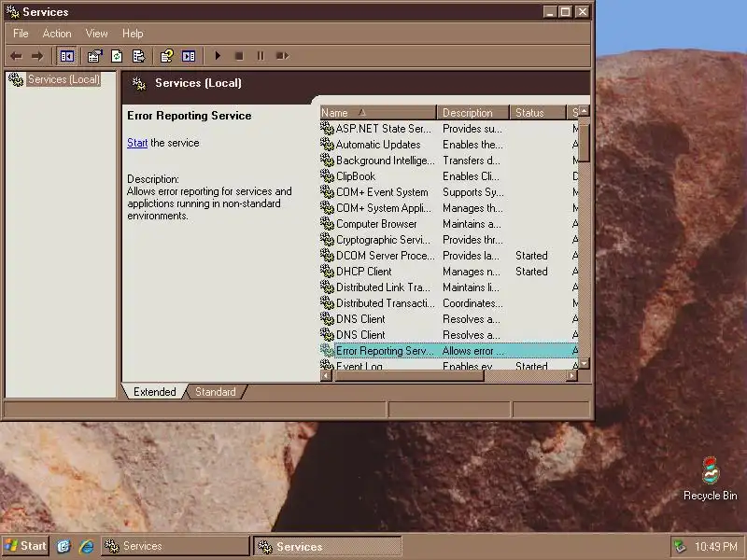Viewport: 747px width, 560px height.
Task: Click the Started status of DHCP Client
Action: coord(531,272)
